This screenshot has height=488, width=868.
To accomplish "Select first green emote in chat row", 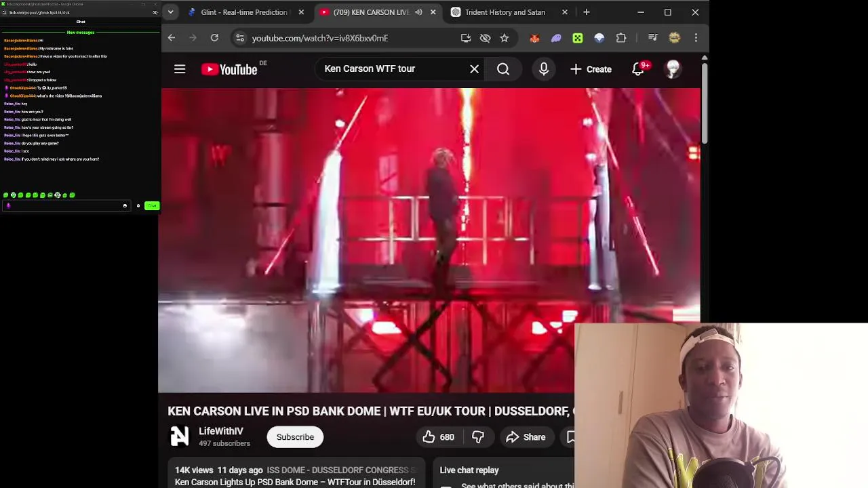I will coord(5,195).
